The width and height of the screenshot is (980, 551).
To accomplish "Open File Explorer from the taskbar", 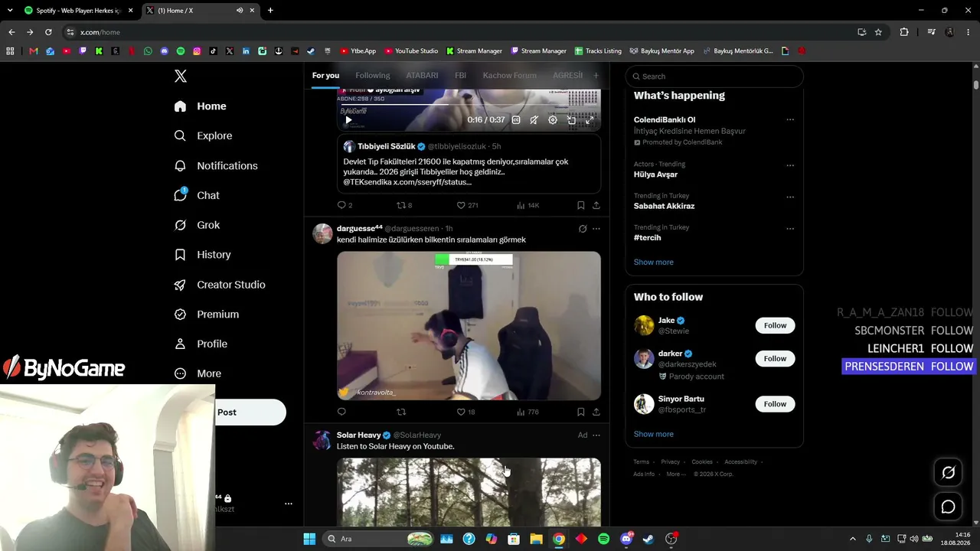I will [x=536, y=539].
